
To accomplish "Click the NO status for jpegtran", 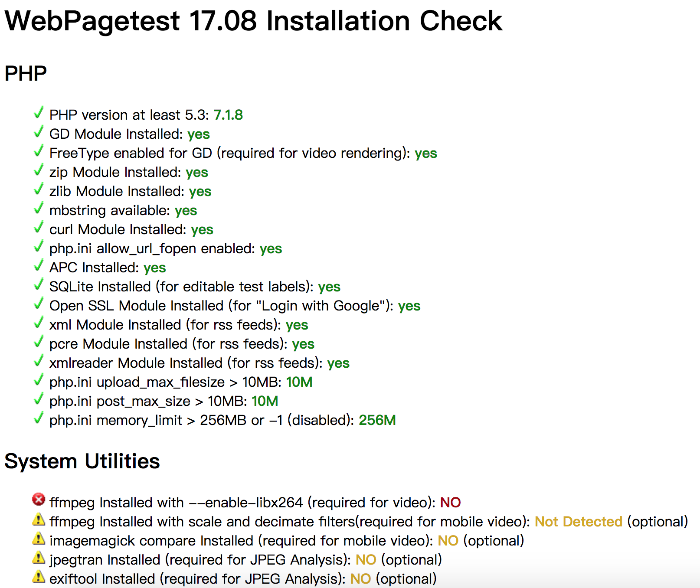I will point(366,560).
